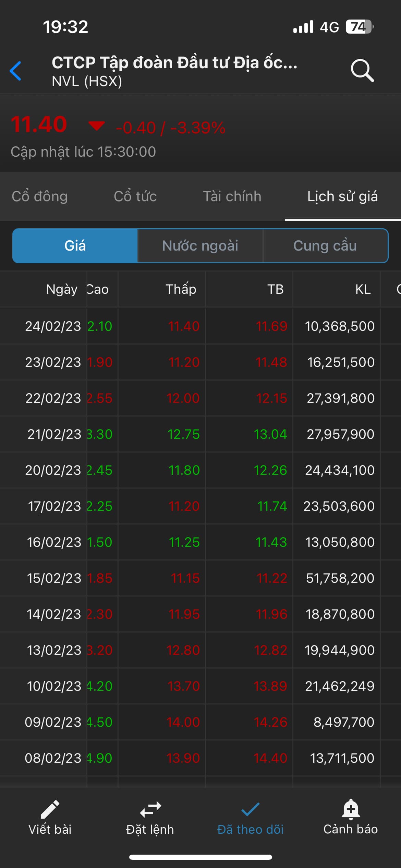Open the Cổ đông tab
Screen dimensions: 401x868
40,196
